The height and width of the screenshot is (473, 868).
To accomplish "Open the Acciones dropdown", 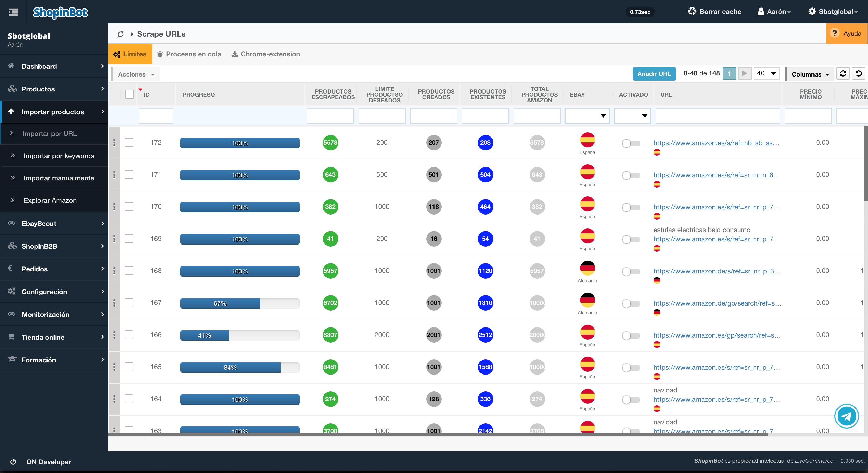I will (x=136, y=74).
